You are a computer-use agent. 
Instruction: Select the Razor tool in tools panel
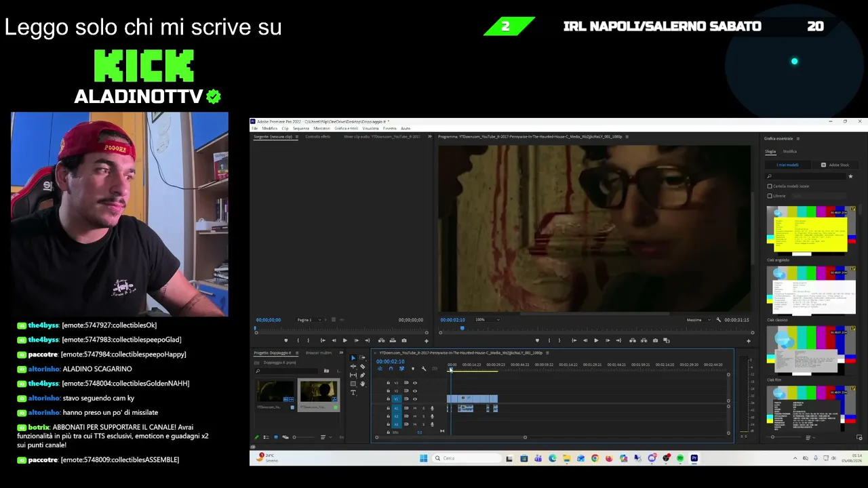[x=362, y=367]
